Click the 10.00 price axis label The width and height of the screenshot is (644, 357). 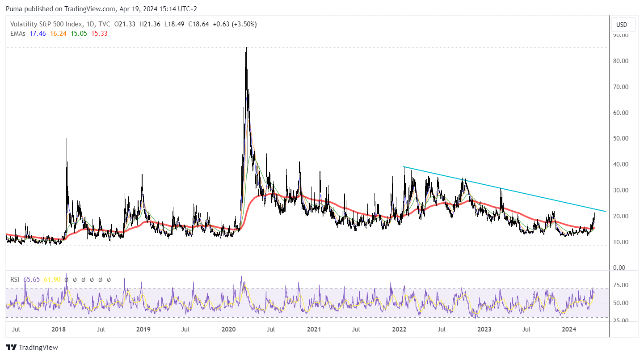tap(621, 242)
